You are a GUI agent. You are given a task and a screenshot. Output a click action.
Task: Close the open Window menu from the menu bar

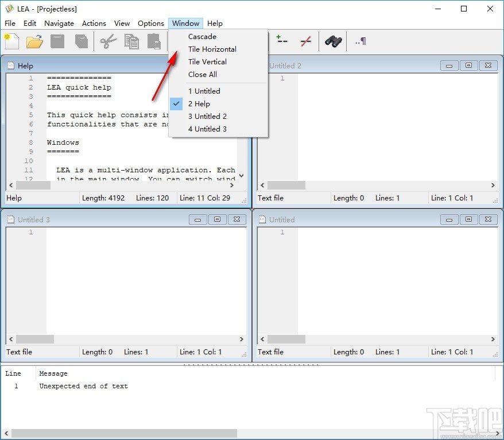pos(186,23)
